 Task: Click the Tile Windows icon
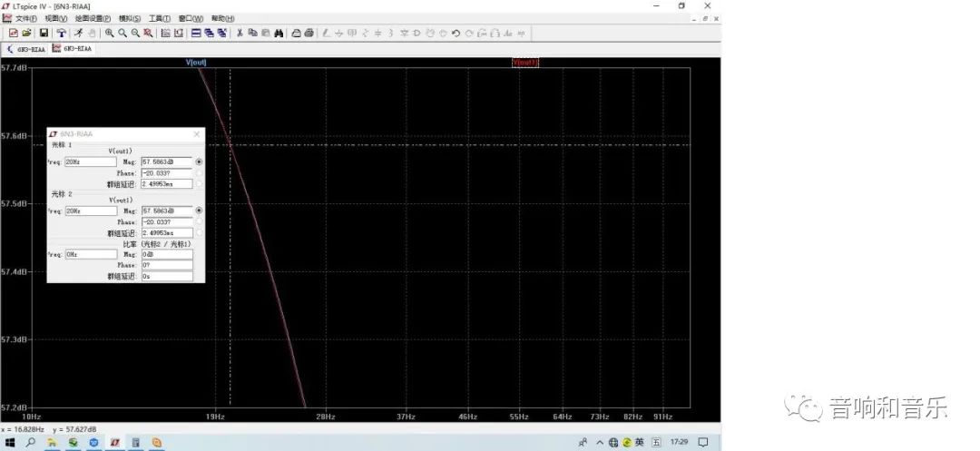click(196, 33)
